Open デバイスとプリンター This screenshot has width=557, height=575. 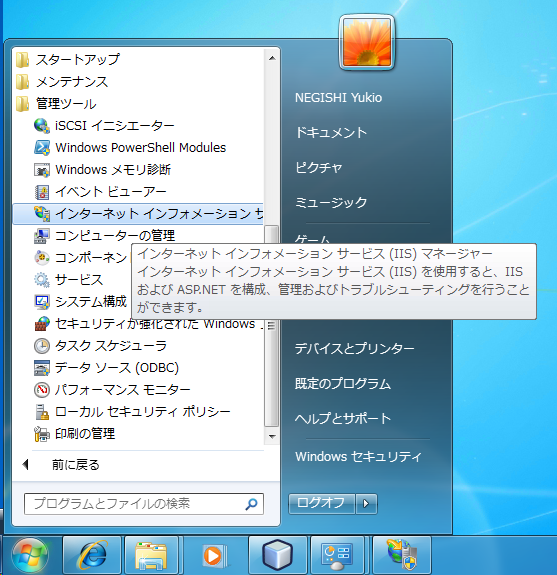coord(355,348)
